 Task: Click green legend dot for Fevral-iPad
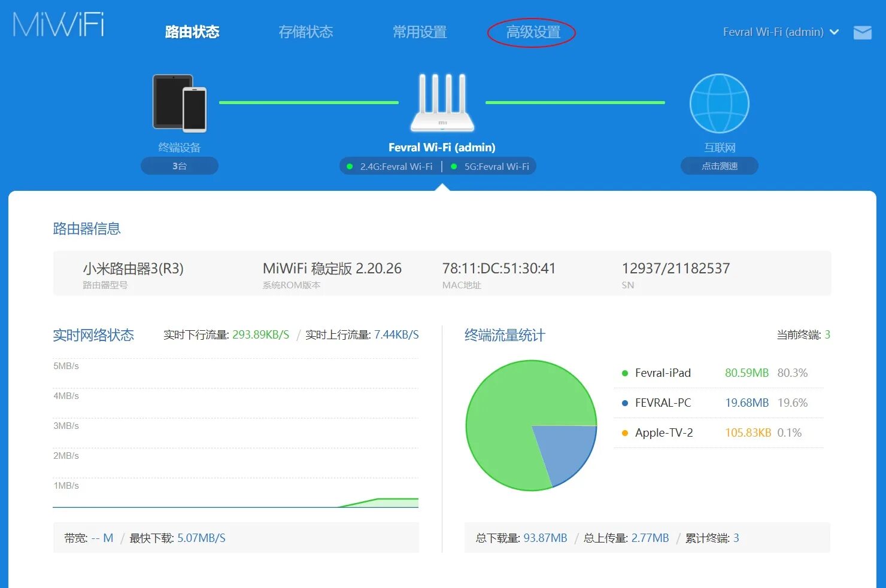click(x=625, y=373)
